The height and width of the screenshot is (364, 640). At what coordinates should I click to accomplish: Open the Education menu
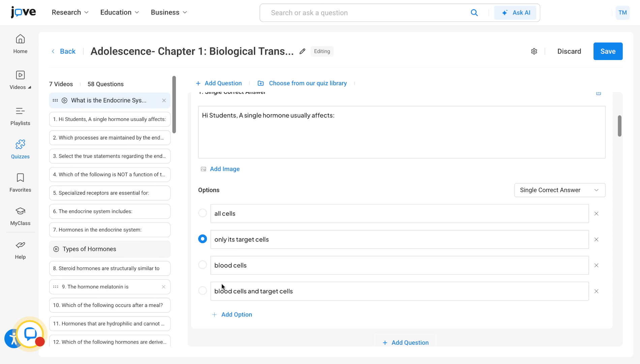click(x=119, y=12)
